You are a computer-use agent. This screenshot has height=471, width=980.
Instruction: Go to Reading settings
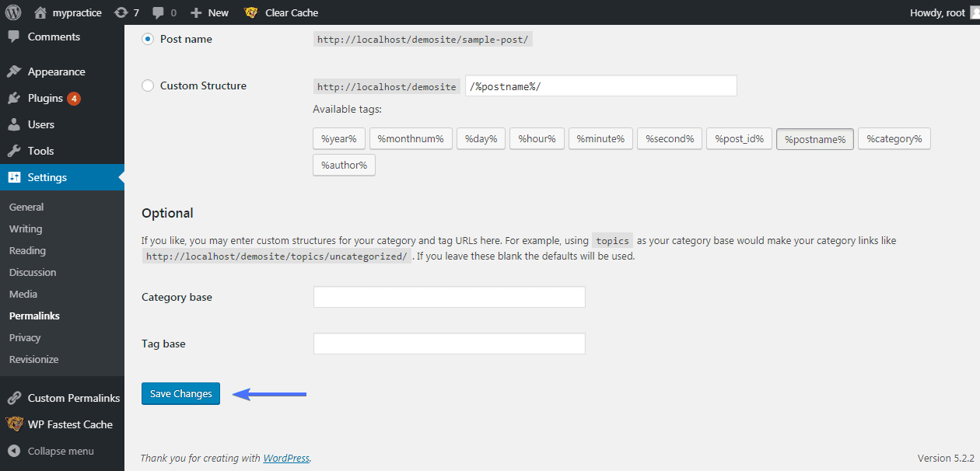point(27,251)
